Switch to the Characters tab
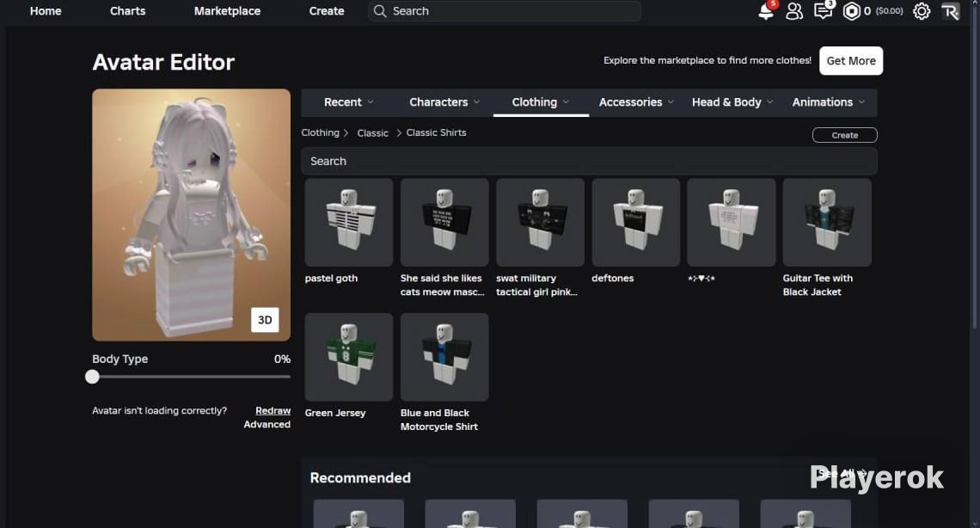980x528 pixels. pos(438,101)
